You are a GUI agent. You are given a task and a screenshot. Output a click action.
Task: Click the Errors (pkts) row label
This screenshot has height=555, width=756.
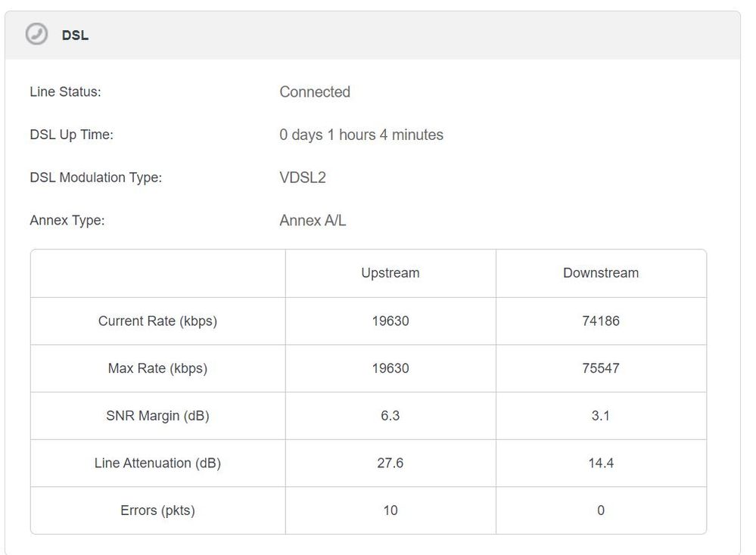click(x=157, y=511)
